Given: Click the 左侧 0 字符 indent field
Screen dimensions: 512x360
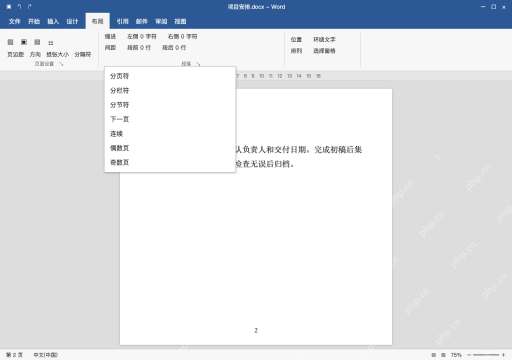Looking at the screenshot, I should tap(142, 36).
